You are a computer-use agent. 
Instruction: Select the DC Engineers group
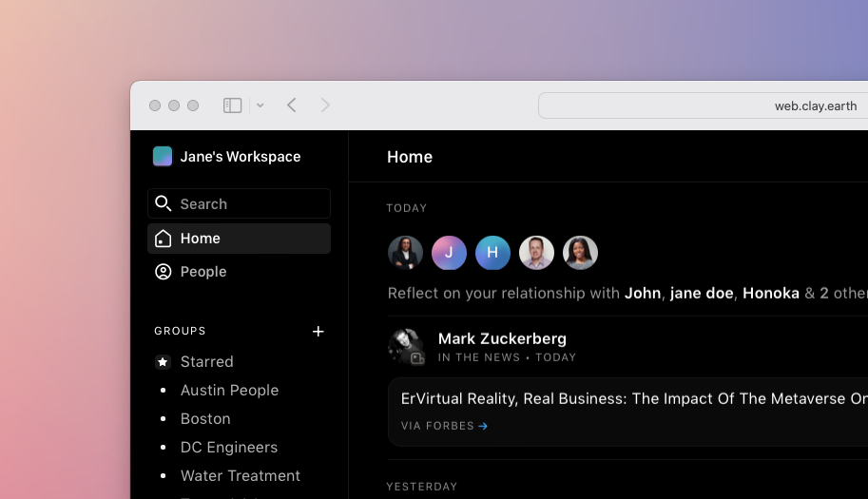[x=229, y=448]
